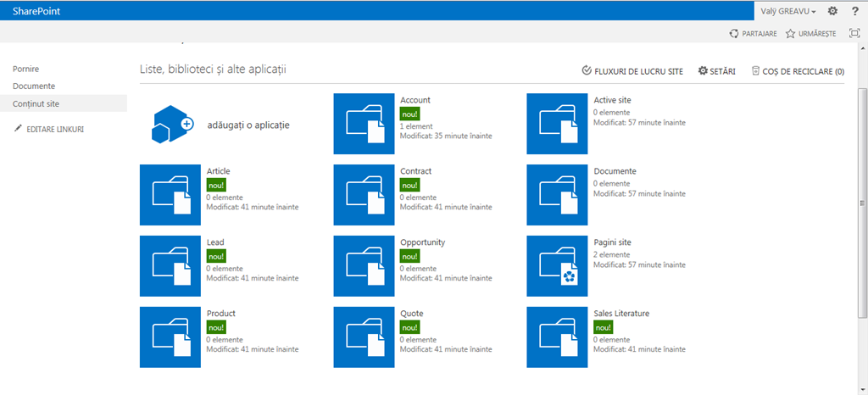Open FLUXURI DE LUCRU SITE workflows
Viewport: 868px width, 395px height.
[632, 71]
